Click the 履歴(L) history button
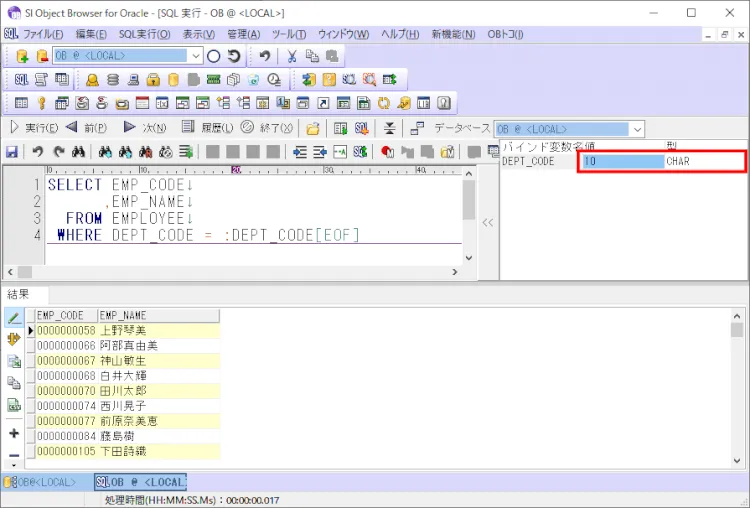 pos(208,128)
